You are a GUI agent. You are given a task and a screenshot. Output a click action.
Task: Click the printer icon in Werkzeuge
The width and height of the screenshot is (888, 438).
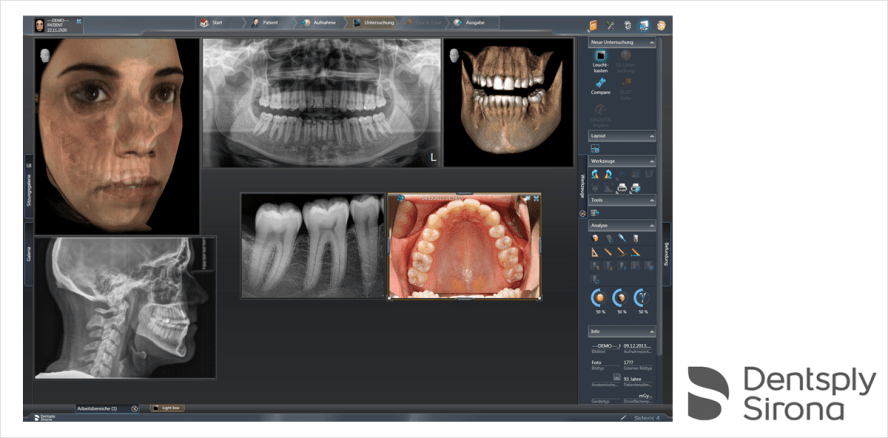(621, 187)
